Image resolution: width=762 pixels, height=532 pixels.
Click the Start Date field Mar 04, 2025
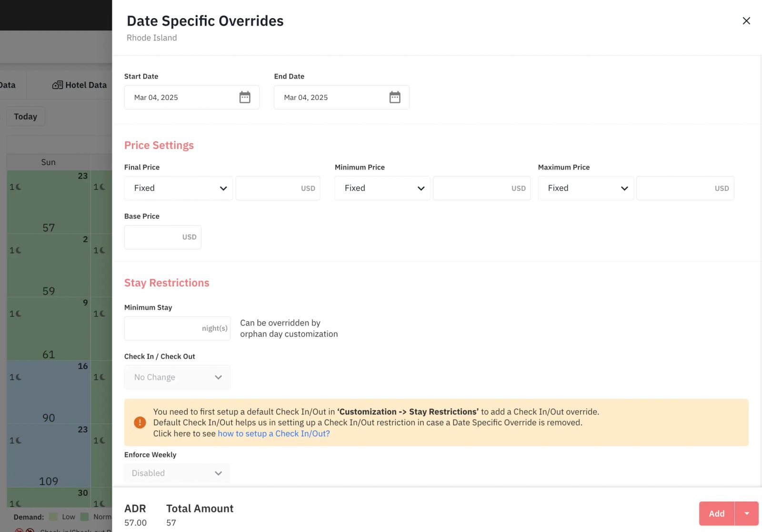click(192, 98)
